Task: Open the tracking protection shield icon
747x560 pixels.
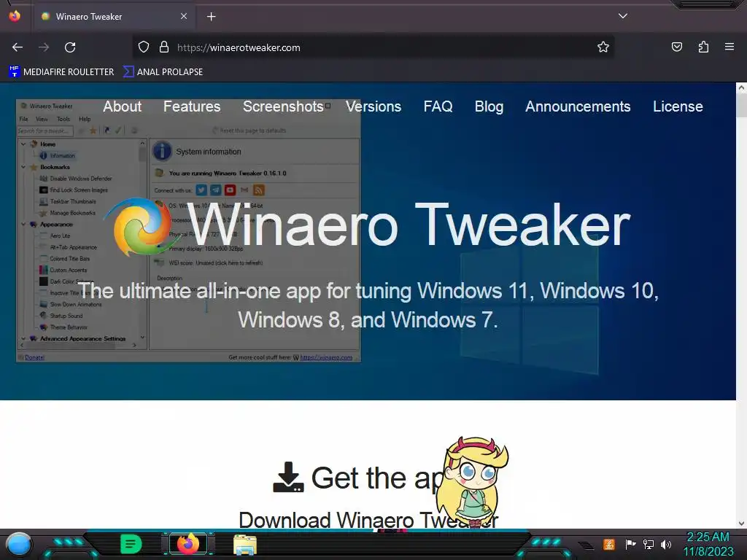Action: (x=144, y=47)
